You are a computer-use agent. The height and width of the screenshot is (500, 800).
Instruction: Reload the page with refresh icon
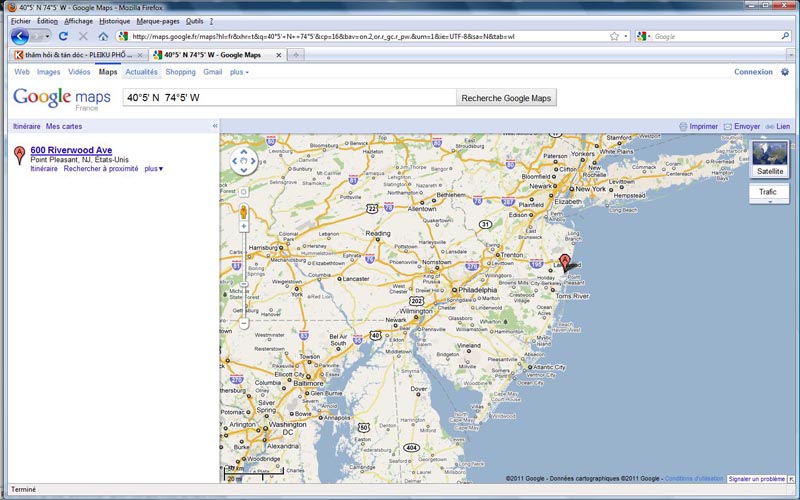click(63, 36)
